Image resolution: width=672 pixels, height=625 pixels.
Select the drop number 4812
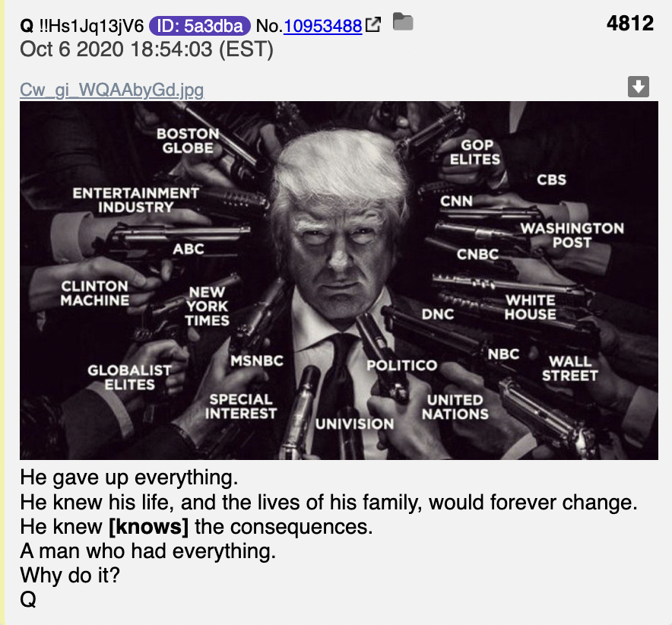pyautogui.click(x=630, y=23)
